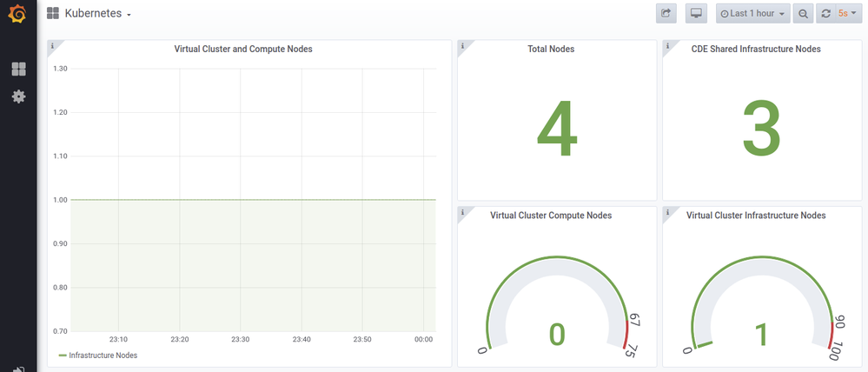
Task: Open the Configuration gear in sidebar
Action: 18,96
